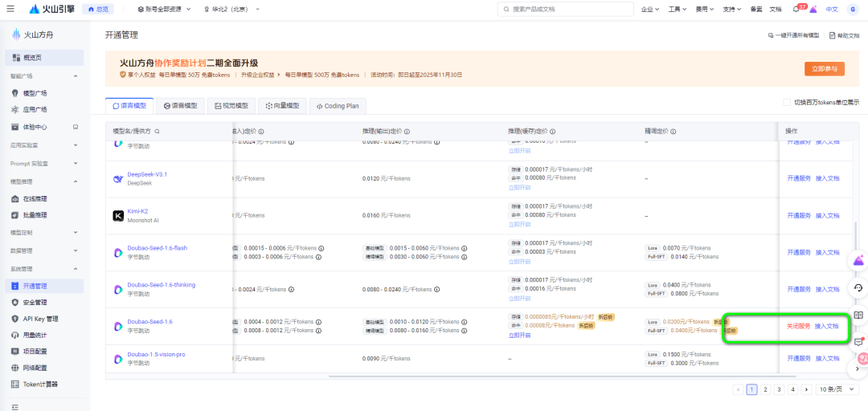Go to page 3 in pagination
This screenshot has width=868, height=411.
(779, 389)
